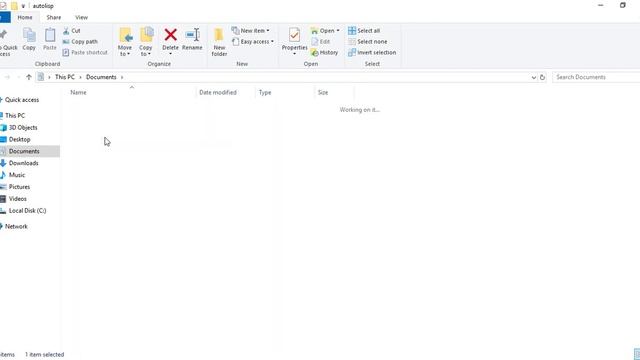Open Quick Access Toolbar customize dropdown arrow

pyautogui.click(x=23, y=6)
